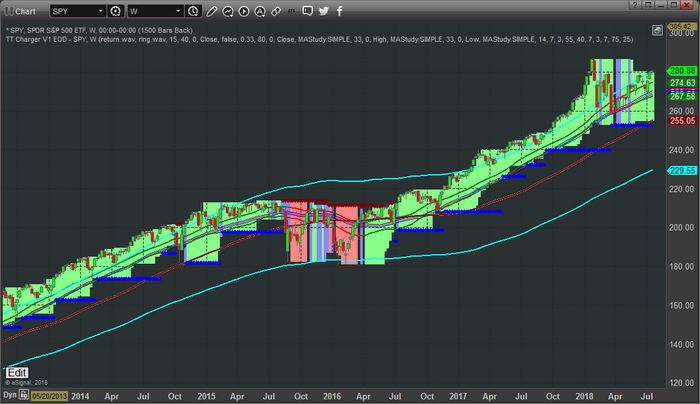Click the circled A alerts icon
Image resolution: width=700 pixels, height=404 pixels.
coord(261,12)
